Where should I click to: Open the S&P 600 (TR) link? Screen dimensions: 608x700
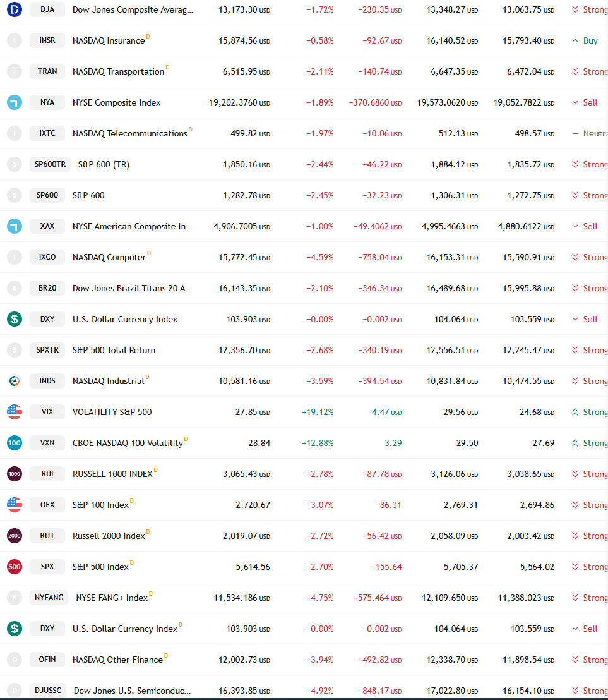coord(104,164)
